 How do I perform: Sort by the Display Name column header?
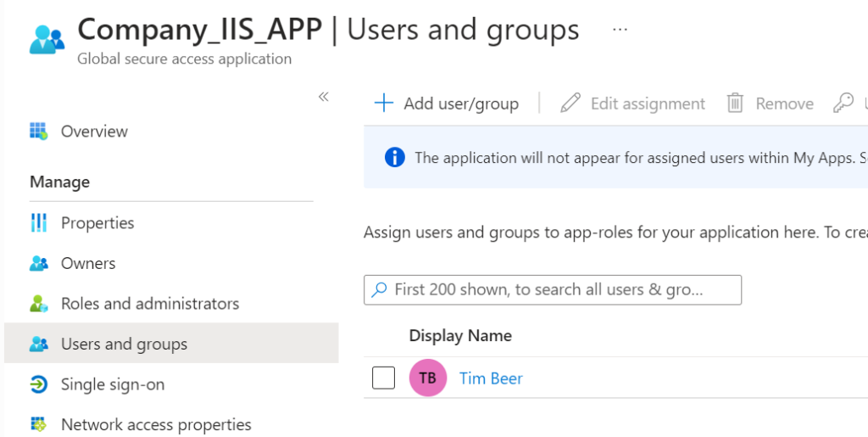point(460,336)
